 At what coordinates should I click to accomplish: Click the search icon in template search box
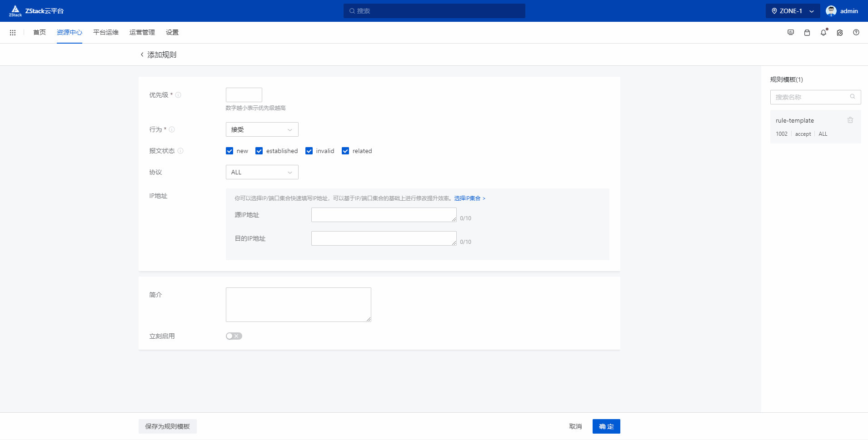853,97
